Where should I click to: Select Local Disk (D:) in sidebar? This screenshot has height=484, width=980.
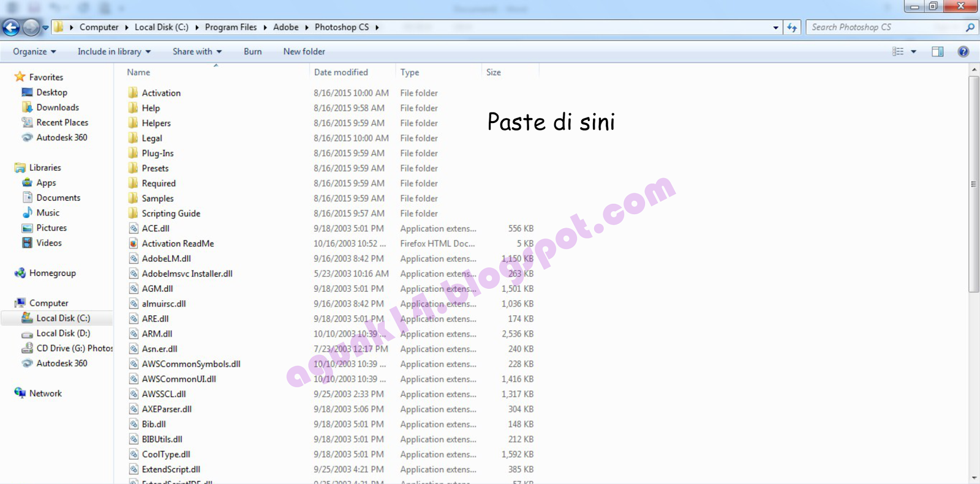click(x=63, y=333)
